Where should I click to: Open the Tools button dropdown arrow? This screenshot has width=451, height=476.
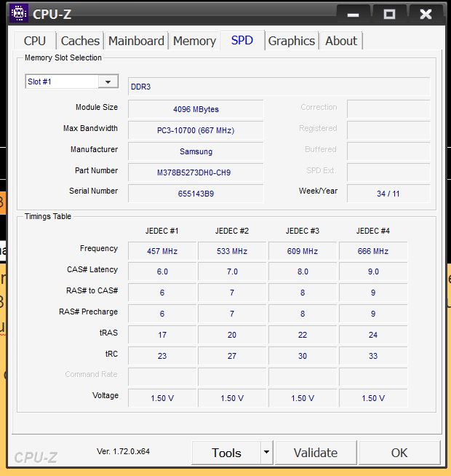tap(266, 452)
